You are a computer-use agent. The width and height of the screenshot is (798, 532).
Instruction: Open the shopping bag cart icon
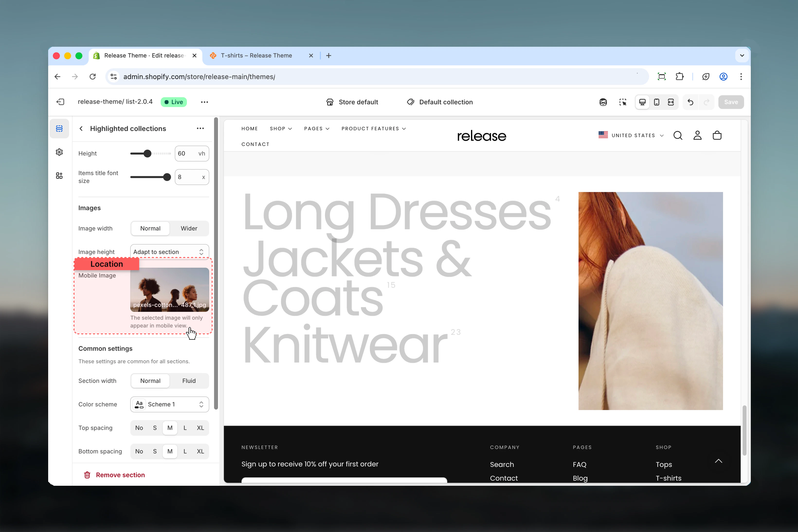tap(717, 135)
